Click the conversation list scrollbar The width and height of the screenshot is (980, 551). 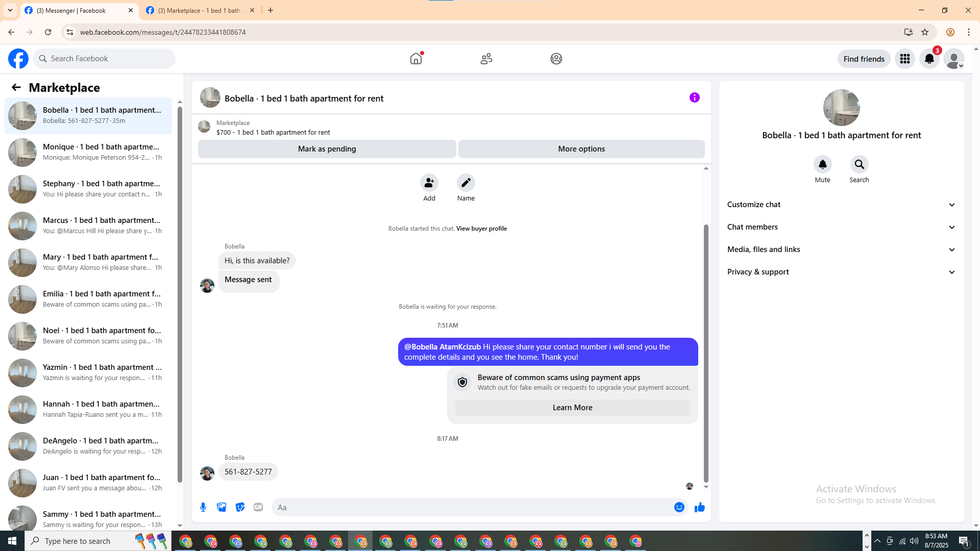click(x=180, y=294)
